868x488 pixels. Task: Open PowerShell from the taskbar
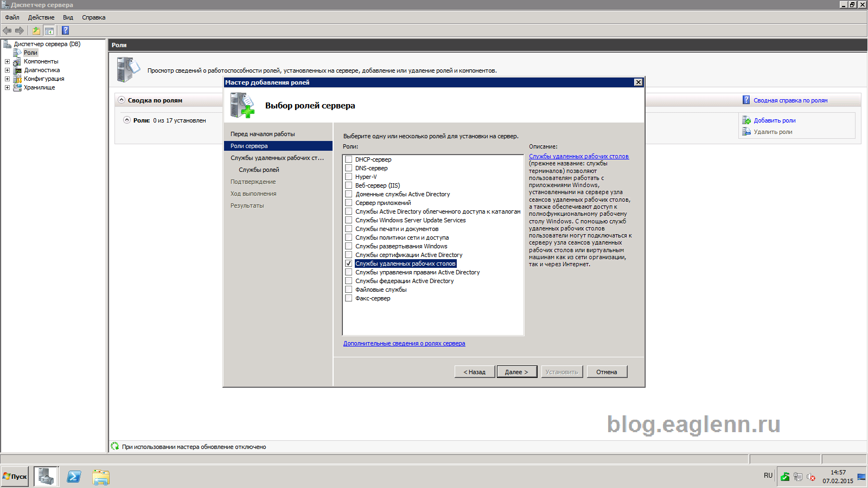click(74, 477)
